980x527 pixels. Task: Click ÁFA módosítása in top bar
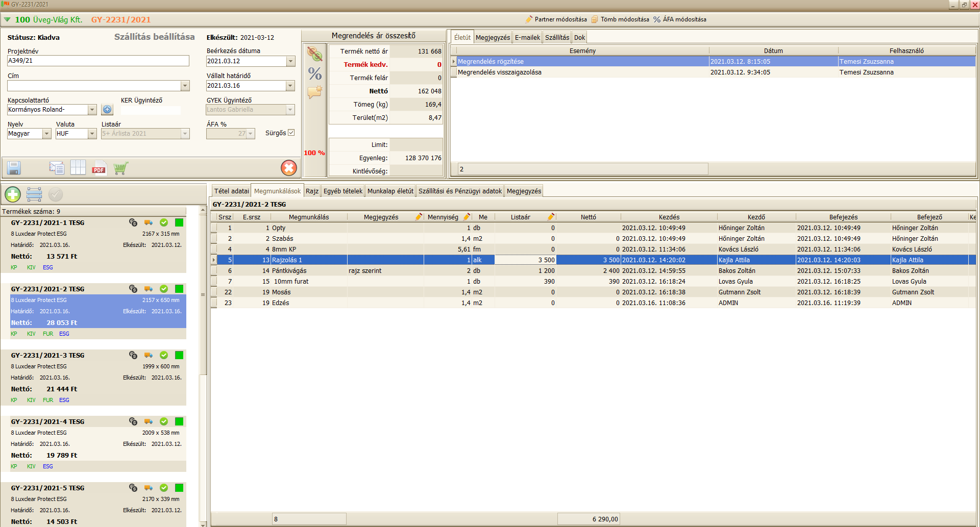pyautogui.click(x=684, y=19)
